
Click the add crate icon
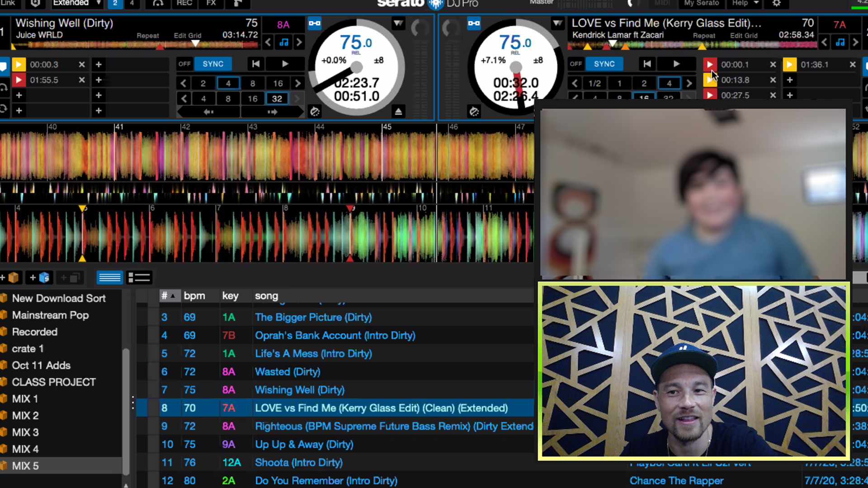tap(11, 277)
